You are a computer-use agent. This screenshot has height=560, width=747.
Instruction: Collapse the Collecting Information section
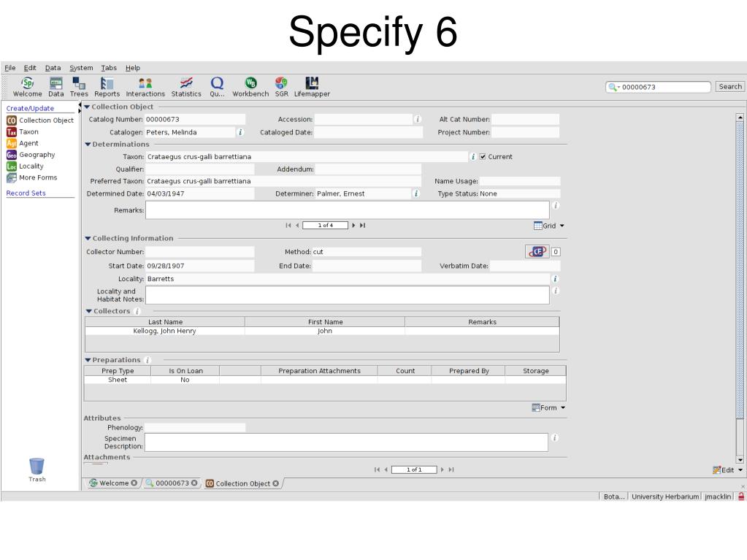tap(88, 238)
